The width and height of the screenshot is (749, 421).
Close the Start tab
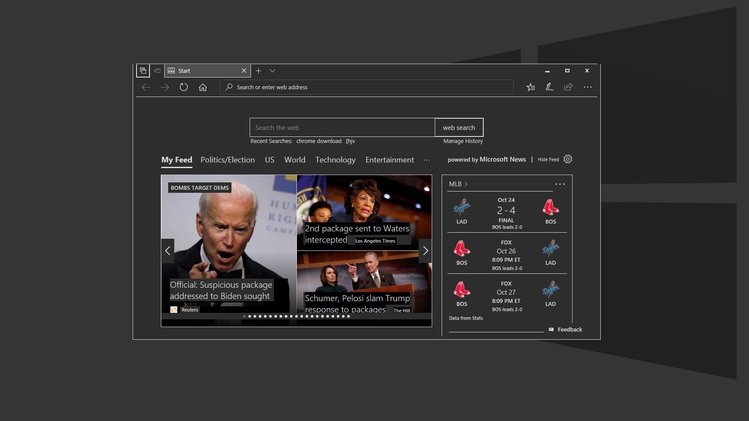(244, 71)
